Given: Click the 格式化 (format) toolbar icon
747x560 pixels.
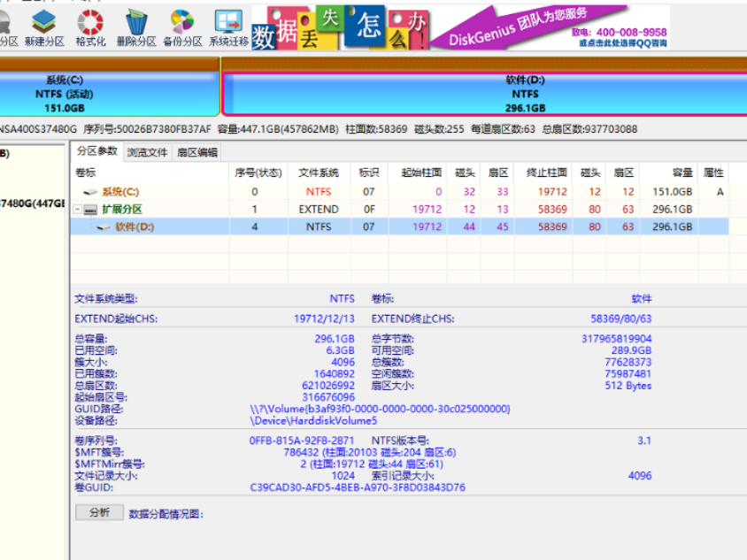Looking at the screenshot, I should coord(90,28).
